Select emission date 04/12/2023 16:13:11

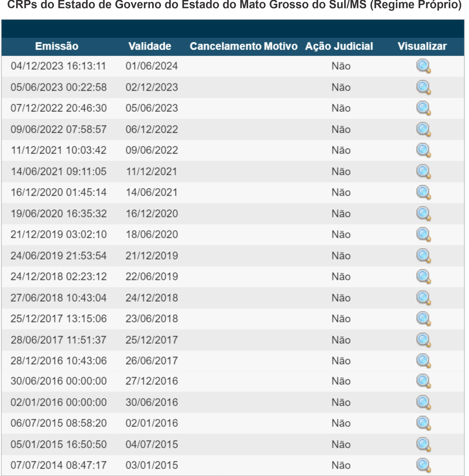coord(59,66)
